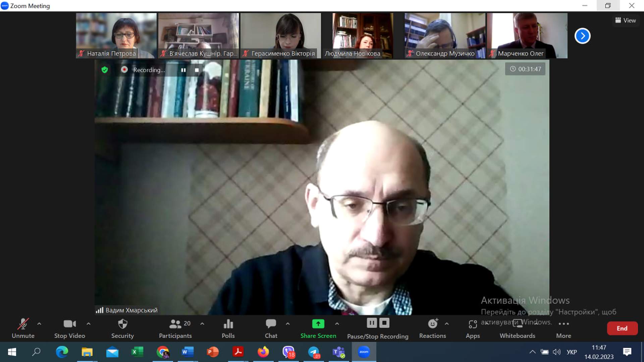This screenshot has height=362, width=644.
Task: Click the battery tray icon
Action: 544,352
